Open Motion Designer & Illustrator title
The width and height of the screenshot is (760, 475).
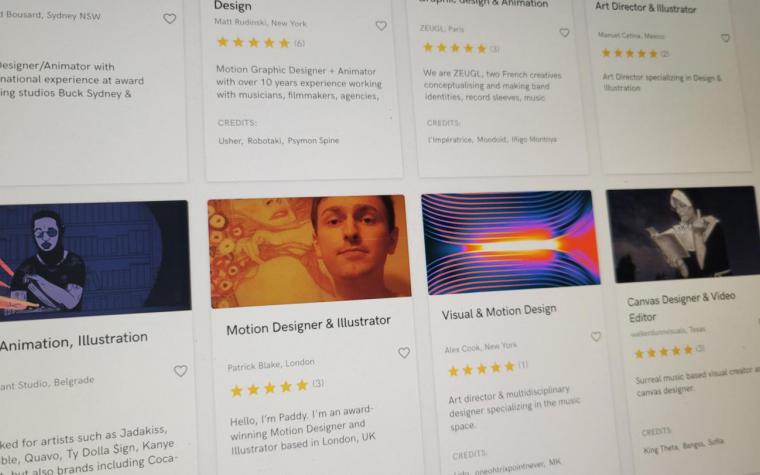point(308,325)
